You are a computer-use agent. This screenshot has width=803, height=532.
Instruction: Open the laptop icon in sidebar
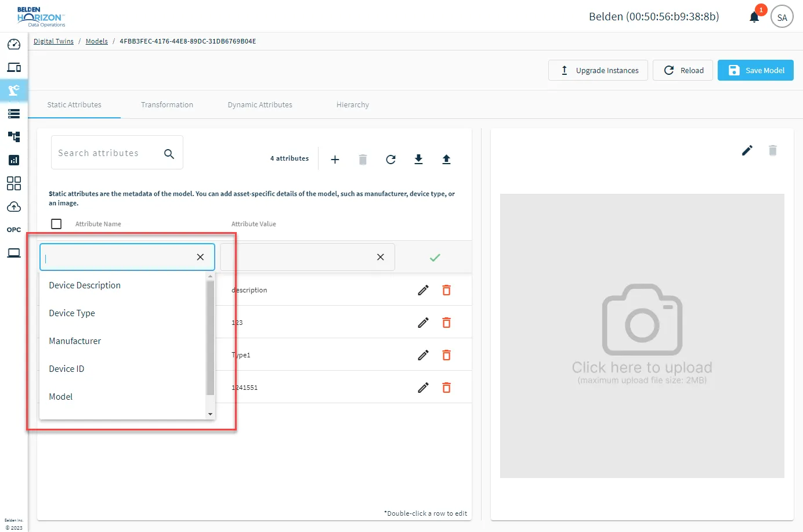pyautogui.click(x=14, y=253)
